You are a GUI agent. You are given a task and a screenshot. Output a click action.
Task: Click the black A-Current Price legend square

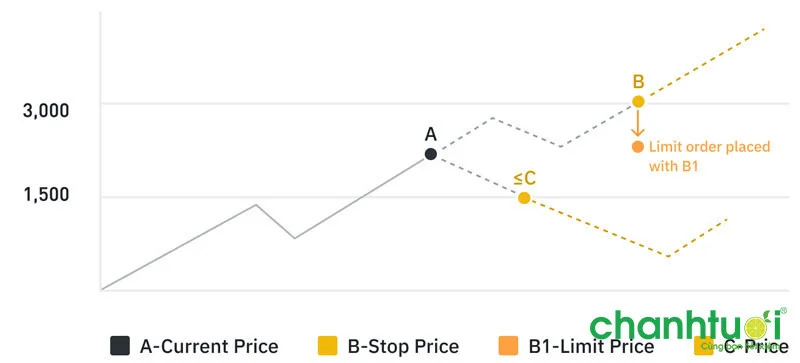click(x=120, y=346)
